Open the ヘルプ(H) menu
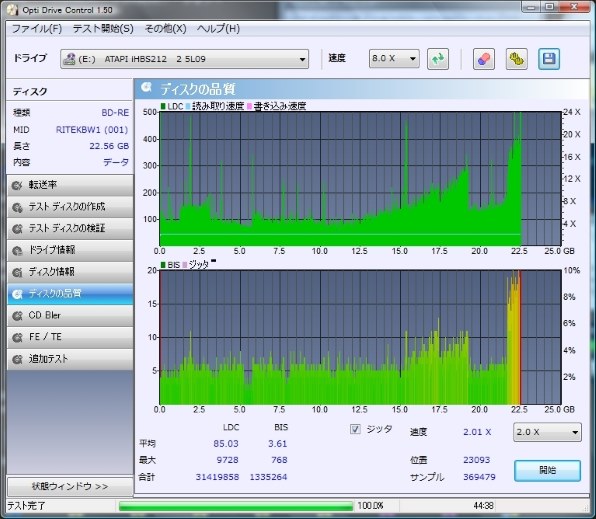596x519 pixels. pyautogui.click(x=219, y=29)
